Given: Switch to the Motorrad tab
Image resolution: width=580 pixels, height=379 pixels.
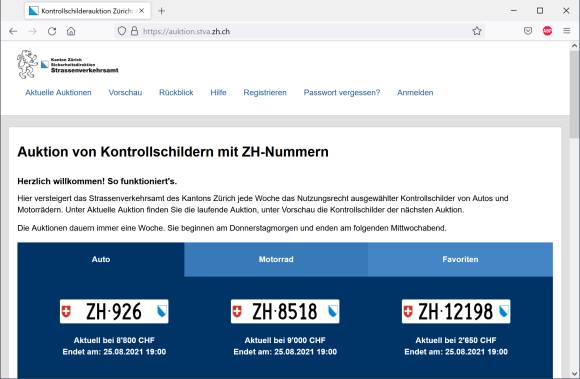Looking at the screenshot, I should pos(276,259).
